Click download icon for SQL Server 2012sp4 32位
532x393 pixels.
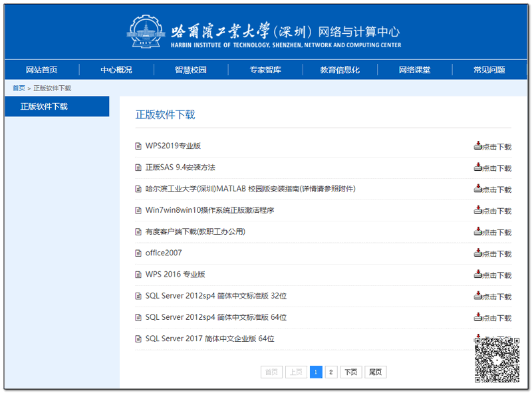pyautogui.click(x=477, y=295)
